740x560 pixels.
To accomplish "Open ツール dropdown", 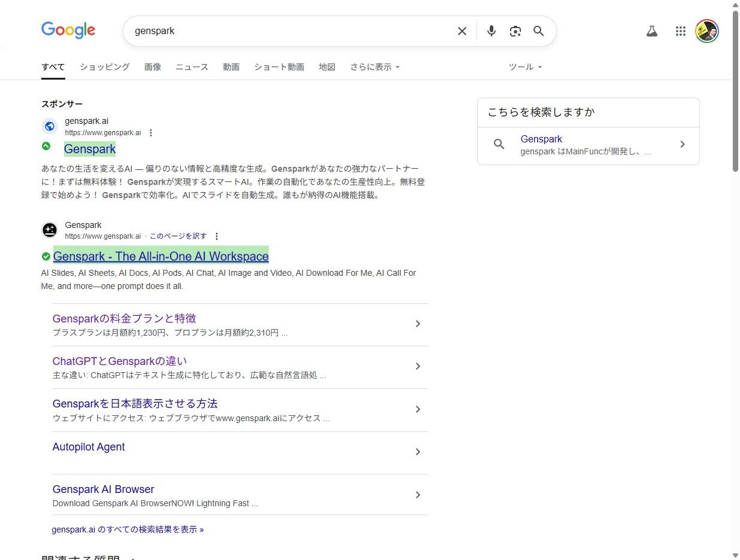I will click(525, 67).
